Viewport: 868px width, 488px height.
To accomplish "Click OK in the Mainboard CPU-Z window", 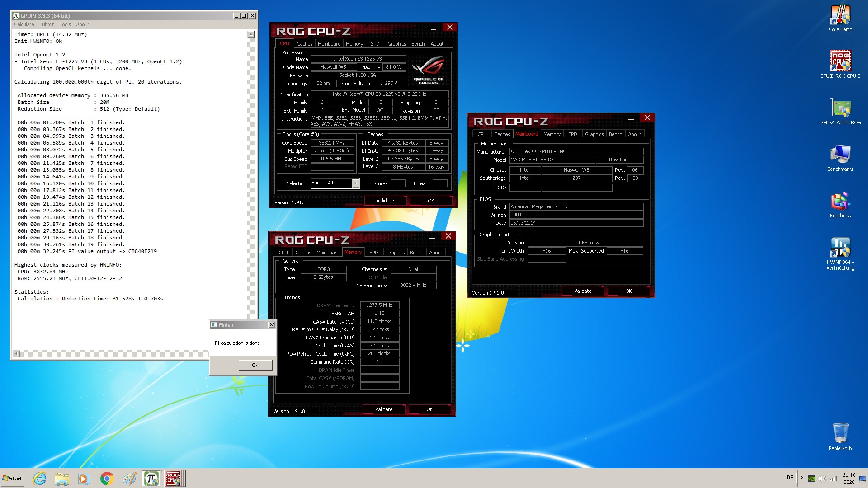I will tap(628, 291).
